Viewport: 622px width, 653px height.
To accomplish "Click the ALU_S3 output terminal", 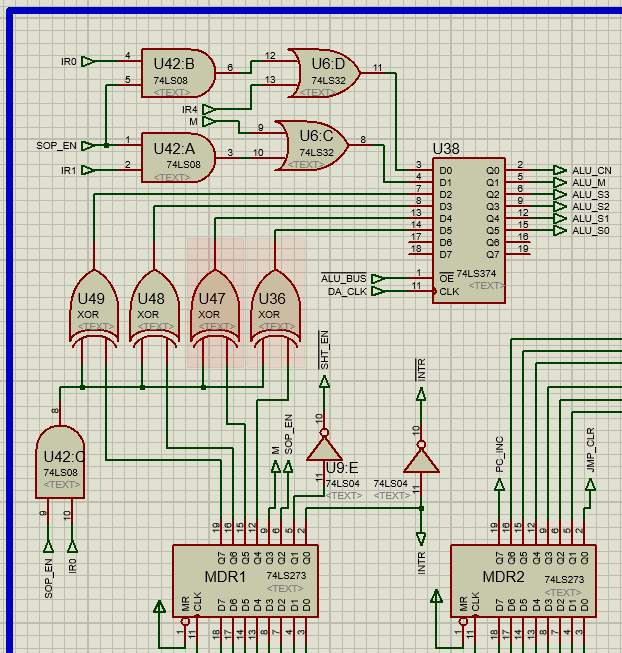I will point(560,194).
